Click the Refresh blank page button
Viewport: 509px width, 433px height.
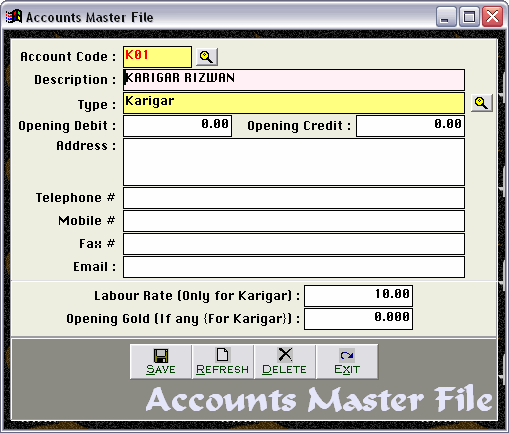(x=223, y=362)
